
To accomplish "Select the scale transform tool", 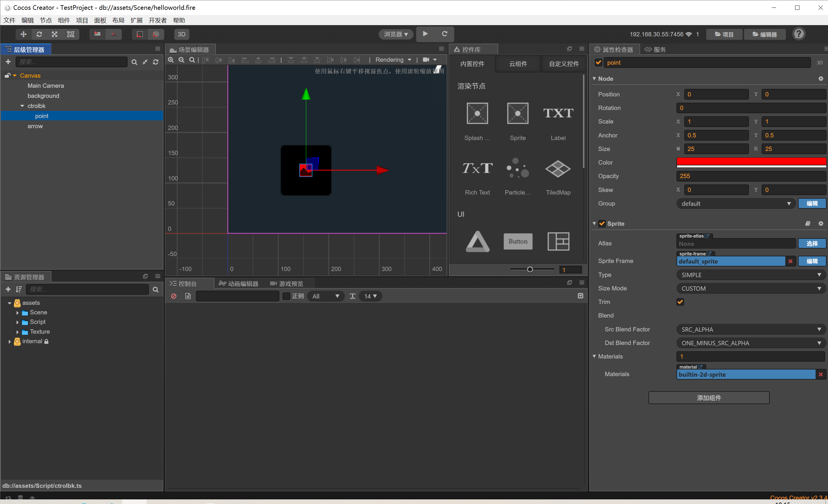I will click(x=55, y=34).
